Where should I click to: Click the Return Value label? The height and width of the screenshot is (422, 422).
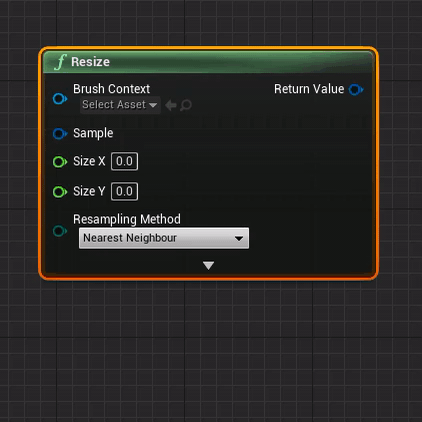(x=309, y=89)
